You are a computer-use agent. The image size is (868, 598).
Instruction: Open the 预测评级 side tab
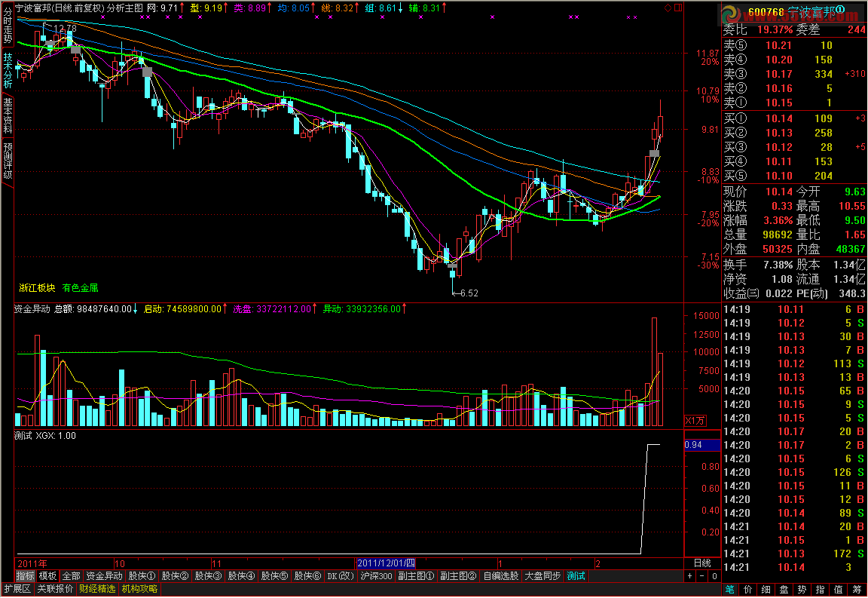tap(8, 161)
